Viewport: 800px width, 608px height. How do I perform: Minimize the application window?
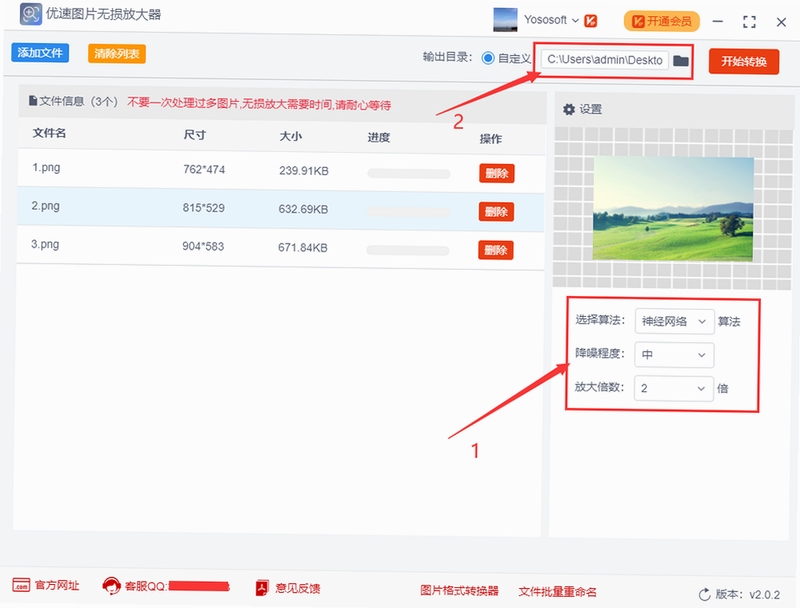pos(718,21)
